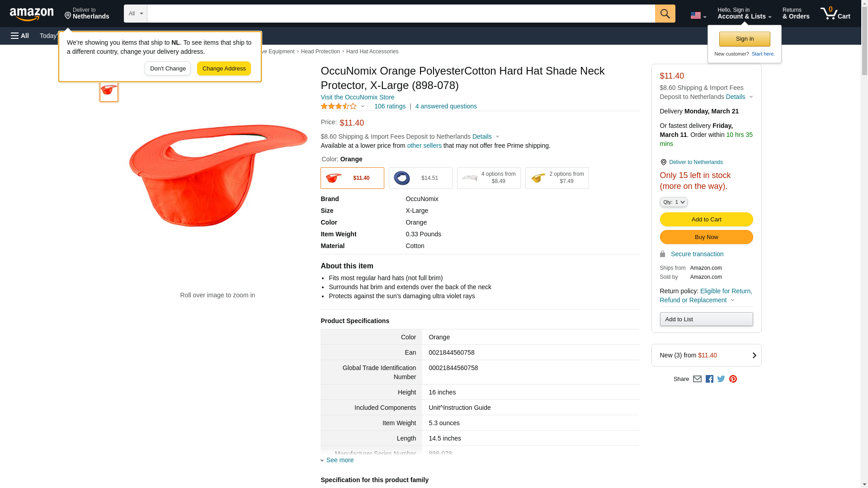
Task: Share product on Facebook
Action: pos(709,379)
